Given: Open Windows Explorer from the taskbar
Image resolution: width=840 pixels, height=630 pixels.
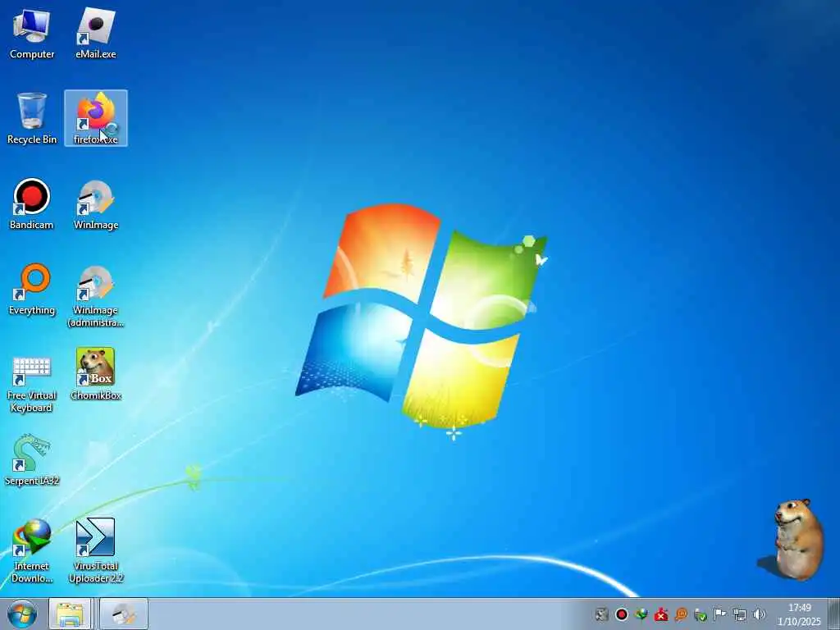Looking at the screenshot, I should click(x=71, y=614).
